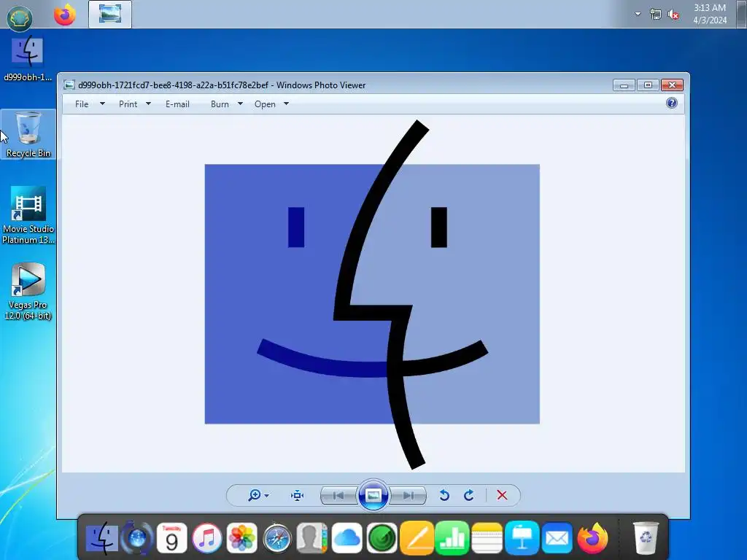Launch the globe app in the dock
747x560 pixels.
(137, 538)
